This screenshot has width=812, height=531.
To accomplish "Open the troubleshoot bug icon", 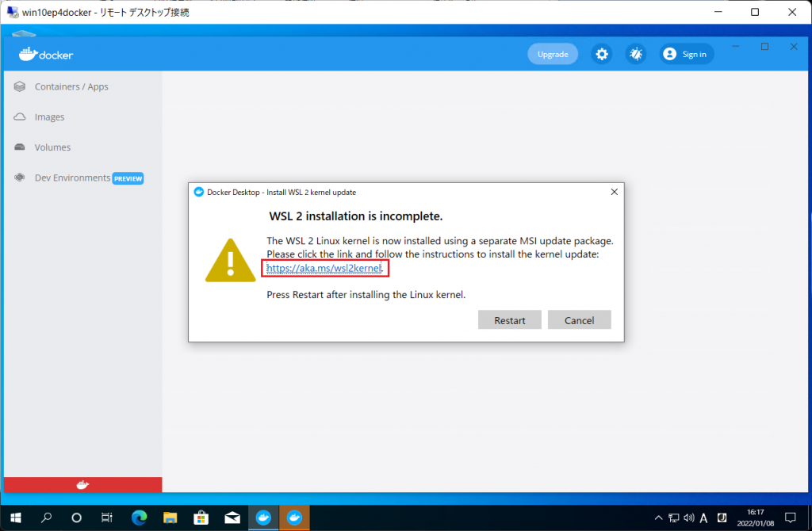I will point(635,54).
